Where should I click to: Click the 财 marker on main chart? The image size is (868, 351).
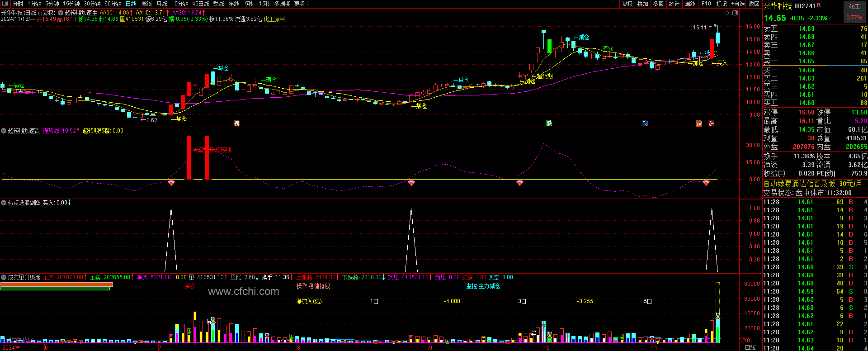pos(645,123)
